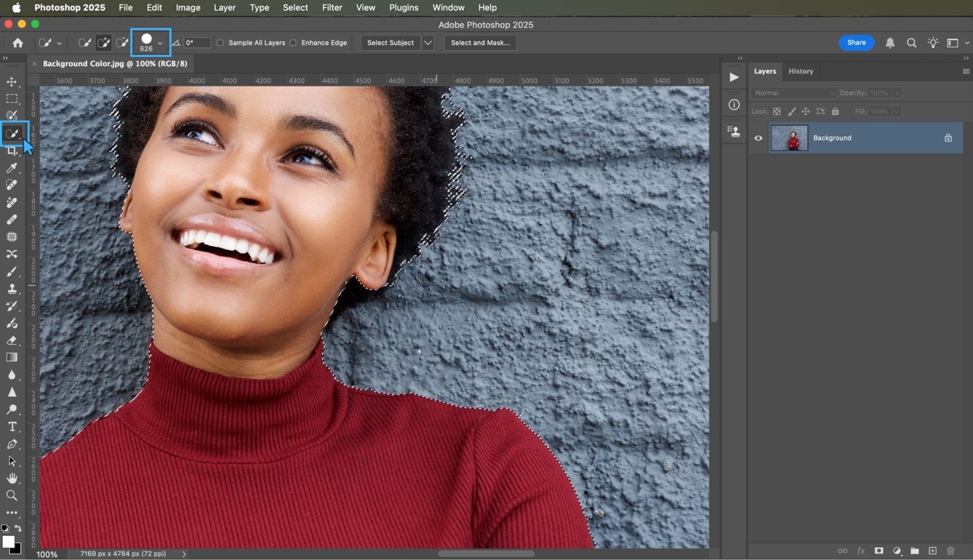This screenshot has height=560, width=973.
Task: Check the Enhance Edge option
Action: coord(294,43)
